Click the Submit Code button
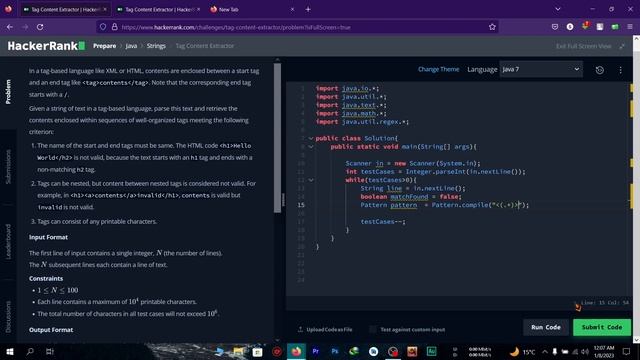 602,327
